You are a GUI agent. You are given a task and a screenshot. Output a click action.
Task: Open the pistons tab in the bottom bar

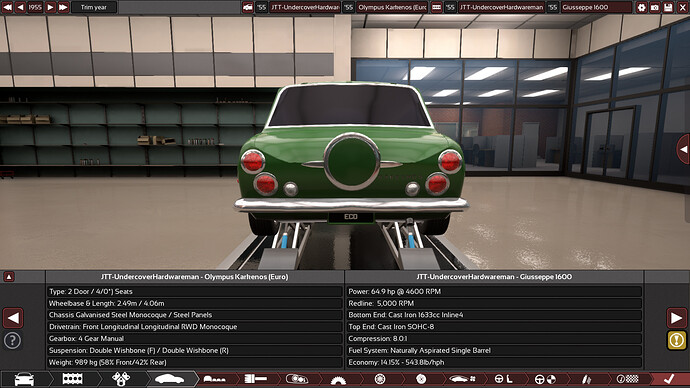[x=121, y=379]
